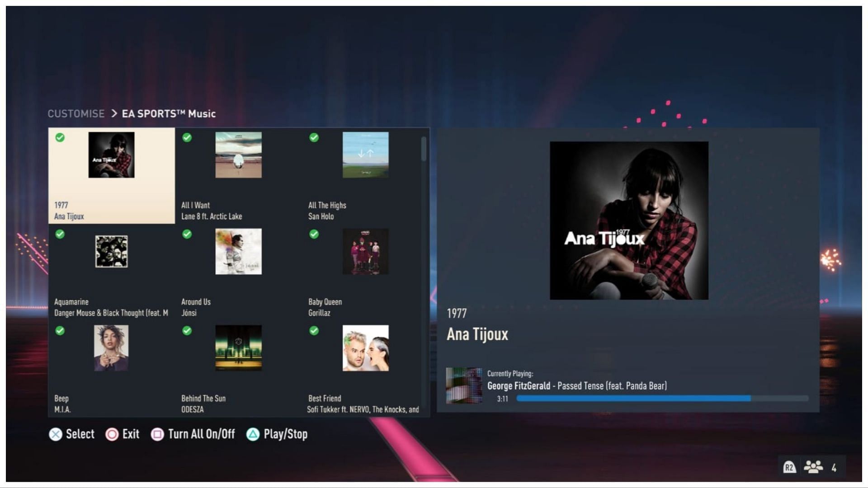
Task: Toggle the checkmark on All I Want
Action: (187, 137)
